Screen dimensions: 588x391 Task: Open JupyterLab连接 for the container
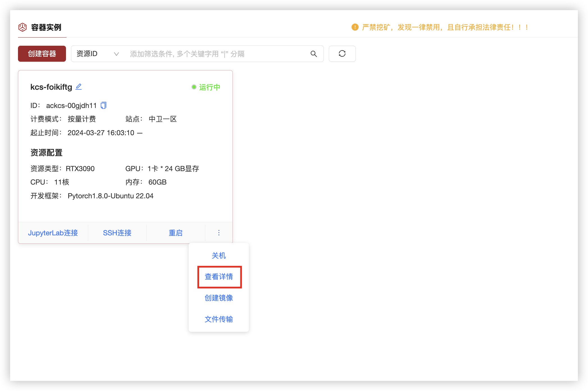[x=53, y=233]
